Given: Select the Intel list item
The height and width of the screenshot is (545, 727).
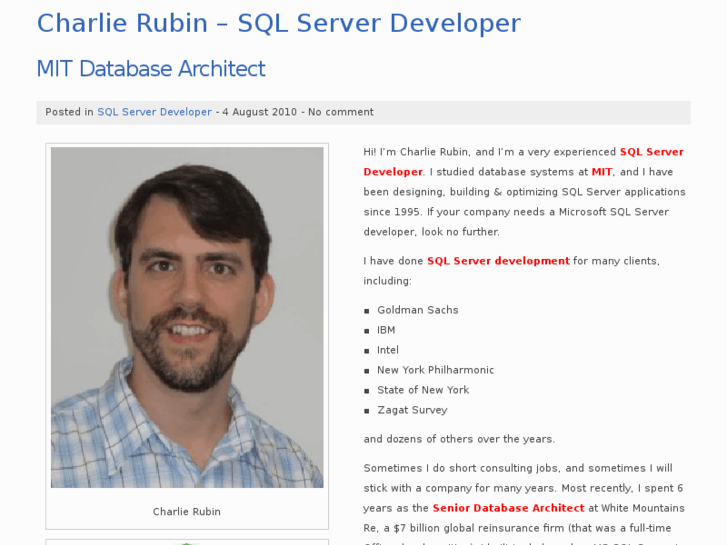Looking at the screenshot, I should click(388, 350).
